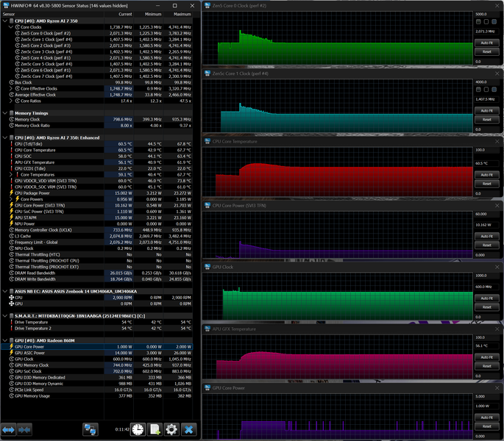This screenshot has height=441, width=504.
Task: Click lightning icon beside APU STAPM
Action: pyautogui.click(x=12, y=218)
